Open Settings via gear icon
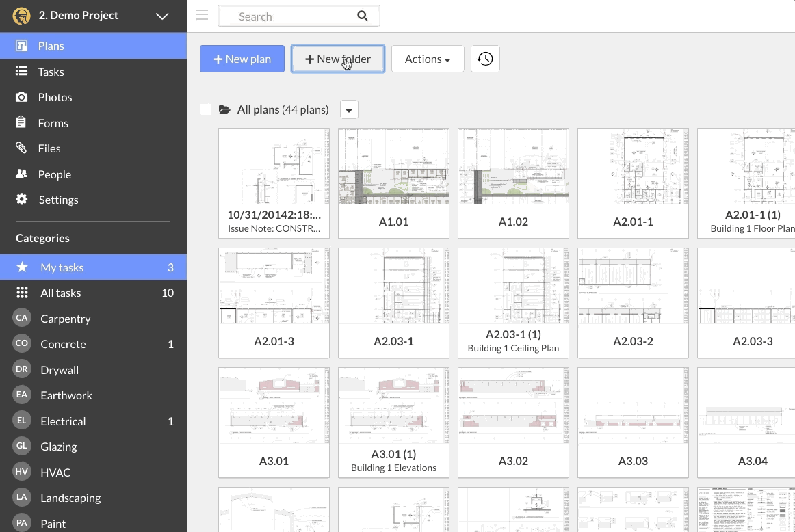Screen dimensions: 795x532 22,200
